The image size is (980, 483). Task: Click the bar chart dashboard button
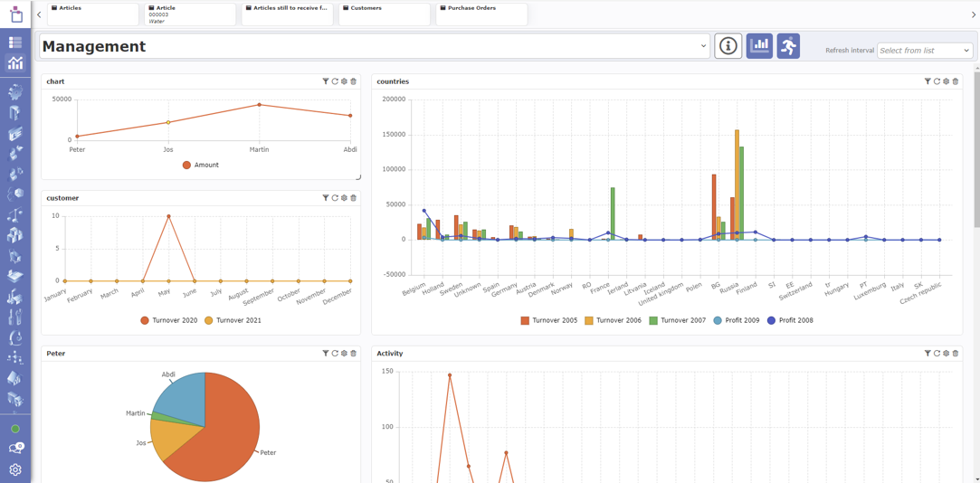tap(759, 46)
